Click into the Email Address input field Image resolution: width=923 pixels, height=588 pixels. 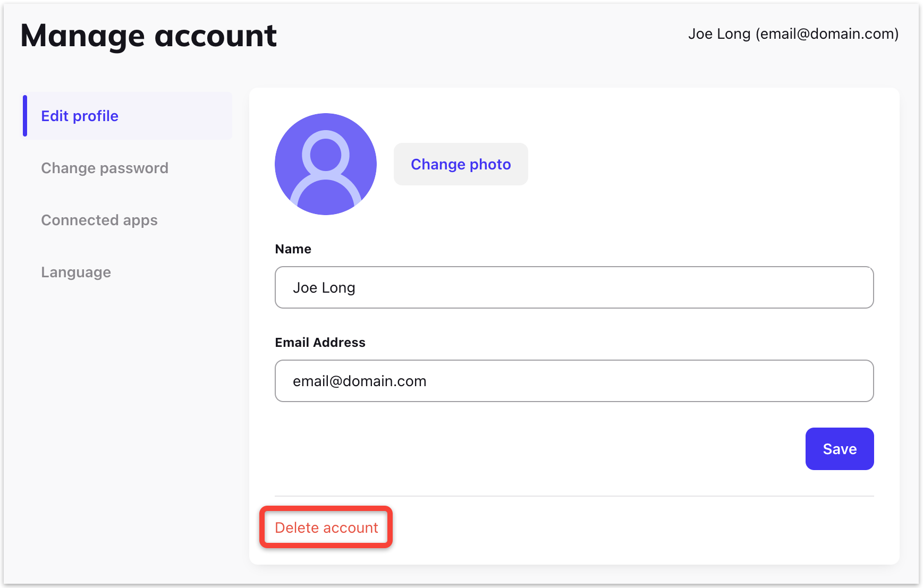click(x=574, y=381)
